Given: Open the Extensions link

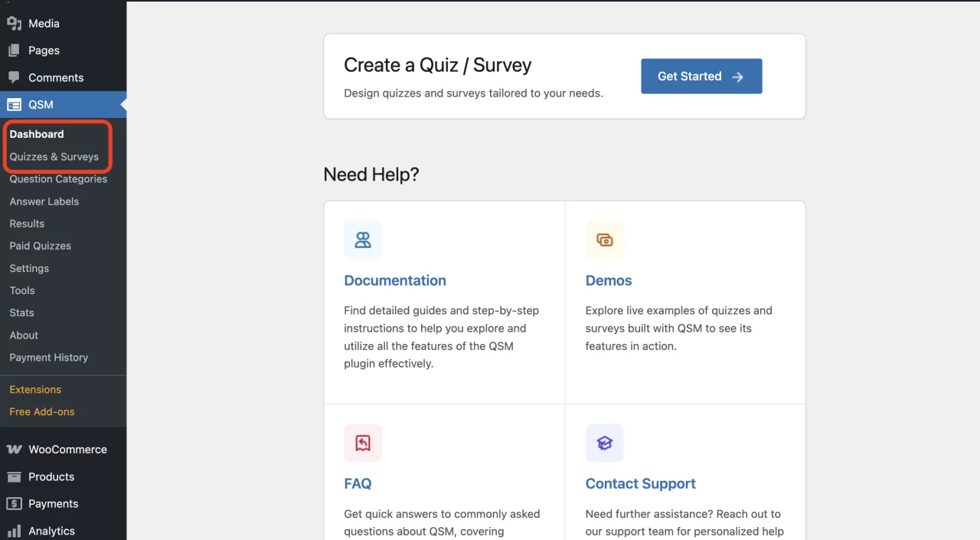Looking at the screenshot, I should click(35, 390).
